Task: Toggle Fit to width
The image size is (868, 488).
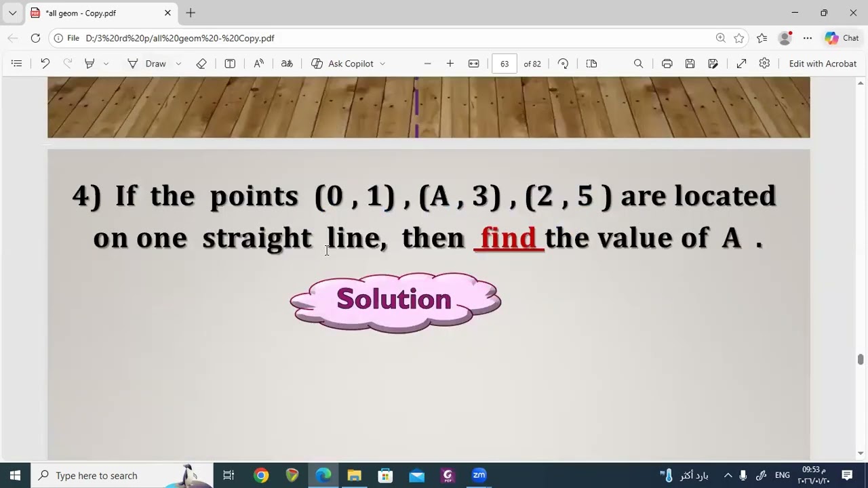Action: [473, 64]
